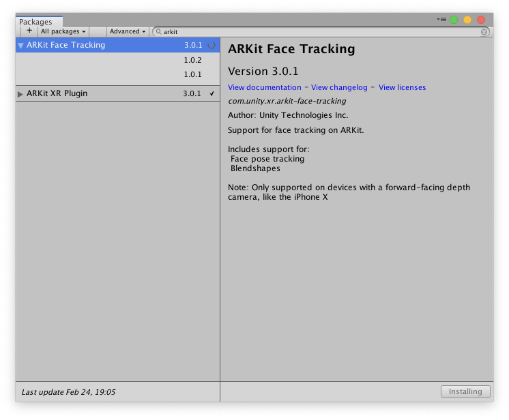Screen dimensions: 509x420
Task: Open View documentation link
Action: tap(265, 87)
